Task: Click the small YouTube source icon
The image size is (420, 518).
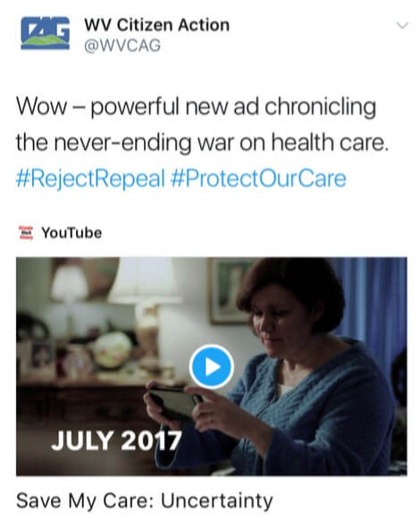Action: click(26, 232)
